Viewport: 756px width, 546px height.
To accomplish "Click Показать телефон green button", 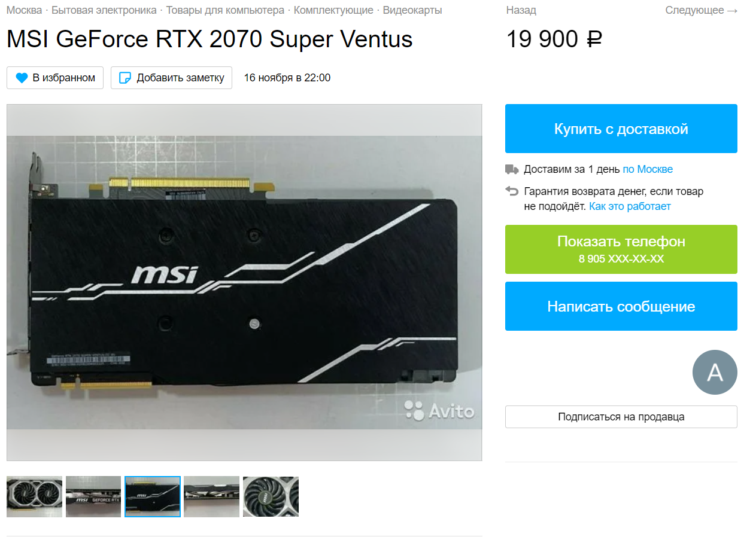I will click(621, 249).
